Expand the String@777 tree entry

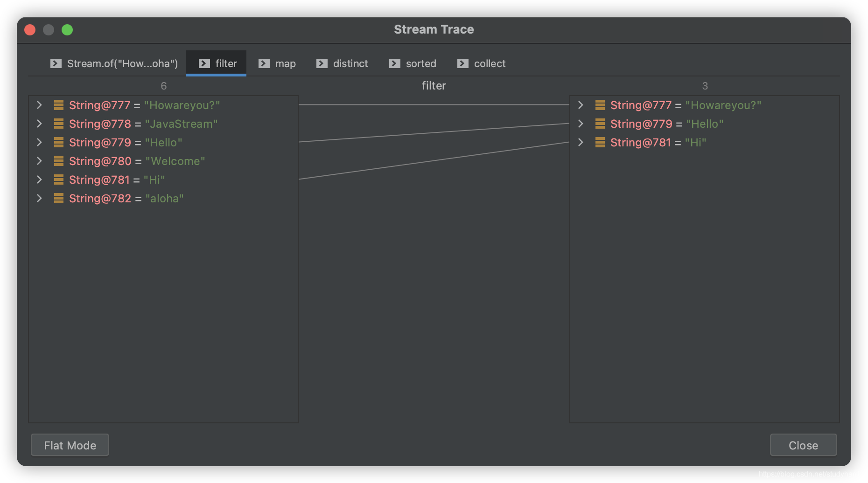(39, 105)
